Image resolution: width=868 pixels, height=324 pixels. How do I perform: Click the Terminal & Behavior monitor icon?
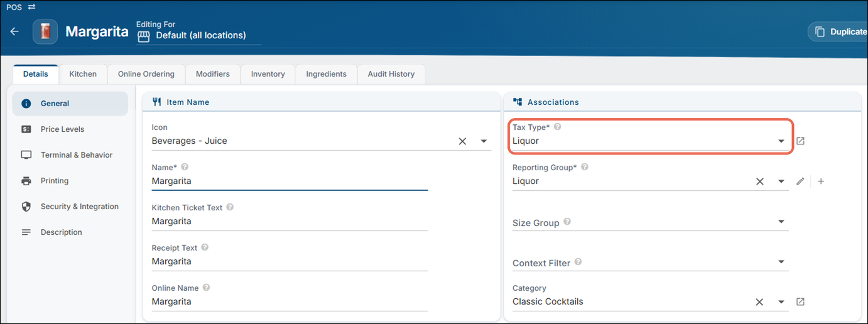click(26, 155)
